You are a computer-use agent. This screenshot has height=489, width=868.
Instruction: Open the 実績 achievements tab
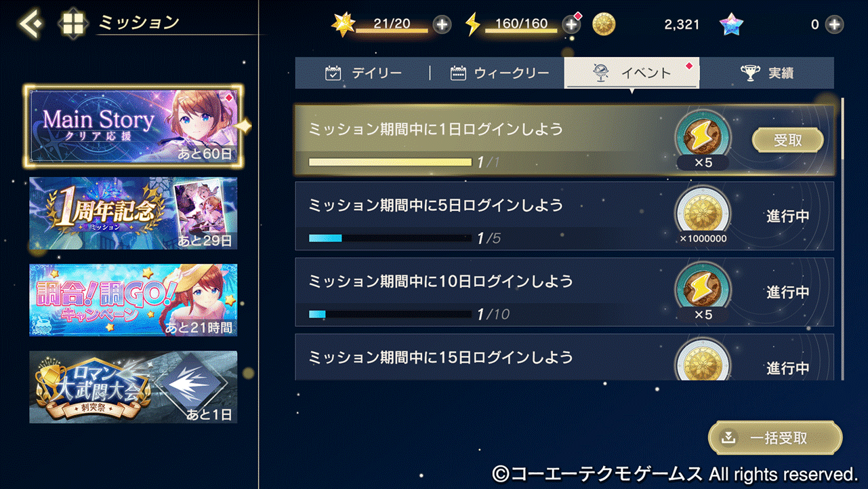(x=767, y=73)
